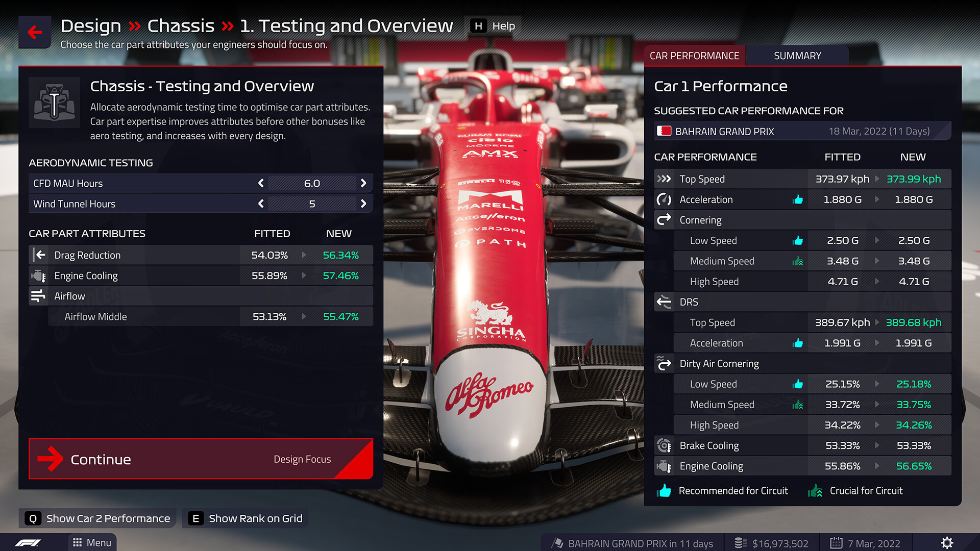980x551 pixels.
Task: Decrease CFD MAU Hours with left arrow
Action: 261,183
